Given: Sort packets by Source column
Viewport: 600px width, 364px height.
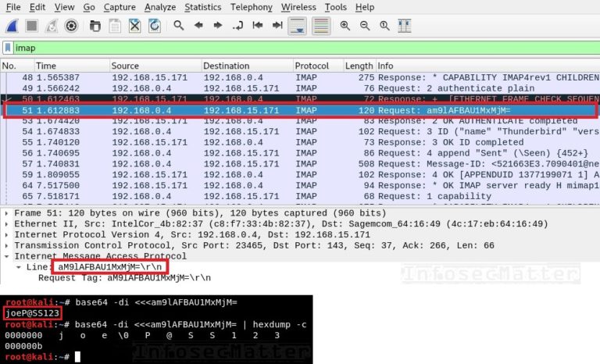Looking at the screenshot, I should point(155,66).
